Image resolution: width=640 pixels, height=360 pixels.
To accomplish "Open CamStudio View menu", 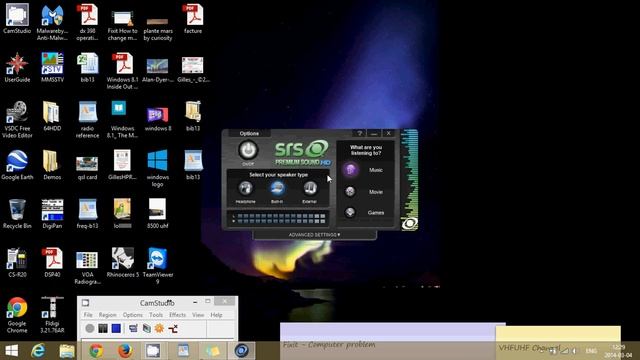I will tap(198, 315).
